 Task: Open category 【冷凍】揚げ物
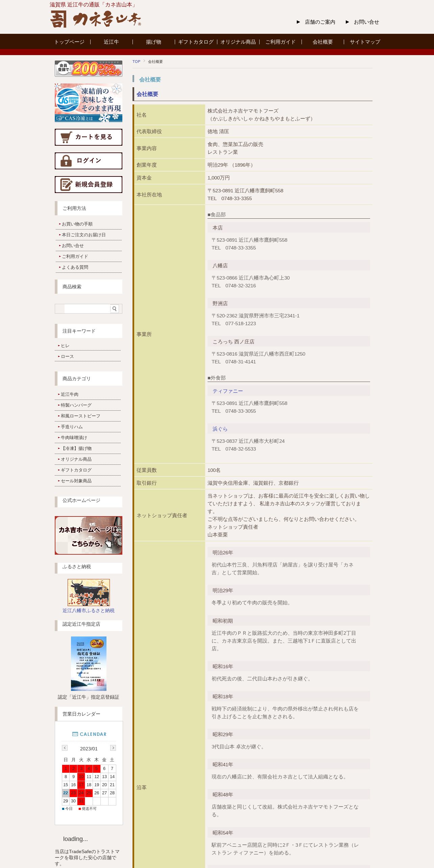click(x=76, y=449)
